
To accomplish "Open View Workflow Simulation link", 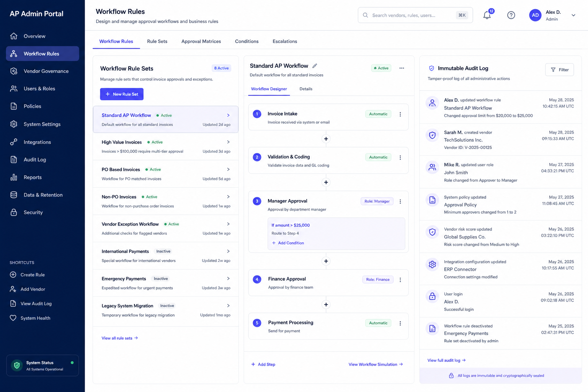I will click(376, 364).
